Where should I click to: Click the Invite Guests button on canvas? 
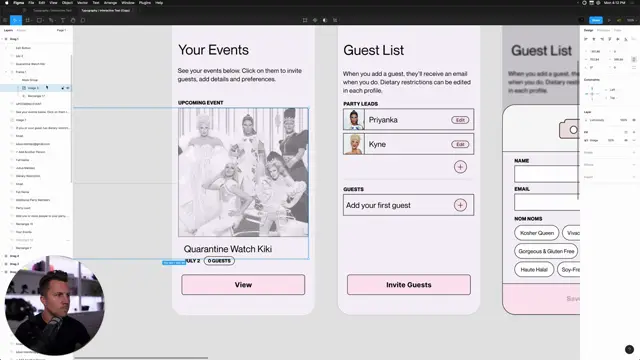409,285
